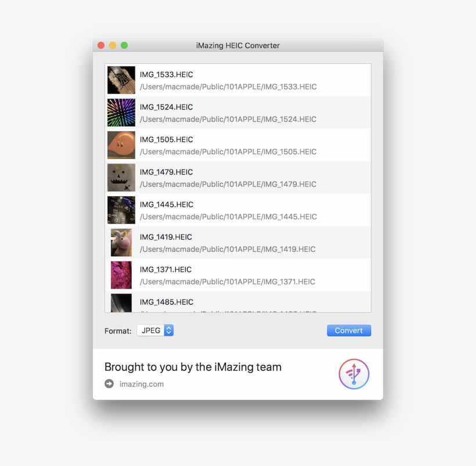Click the up stepper arrow on Format selector

pyautogui.click(x=168, y=328)
